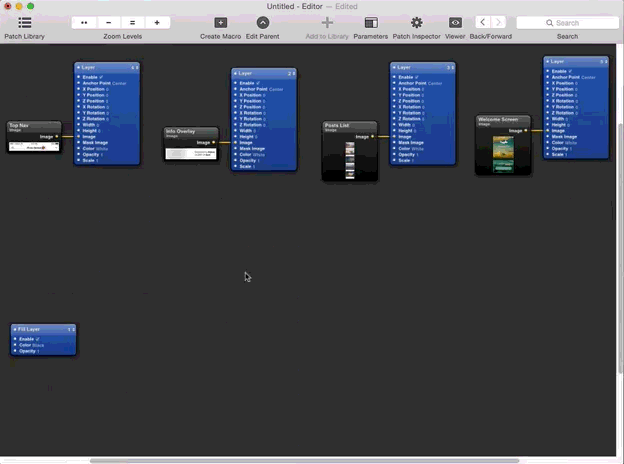This screenshot has height=464, width=624.
Task: Click the Edit Parent icon
Action: pyautogui.click(x=262, y=23)
